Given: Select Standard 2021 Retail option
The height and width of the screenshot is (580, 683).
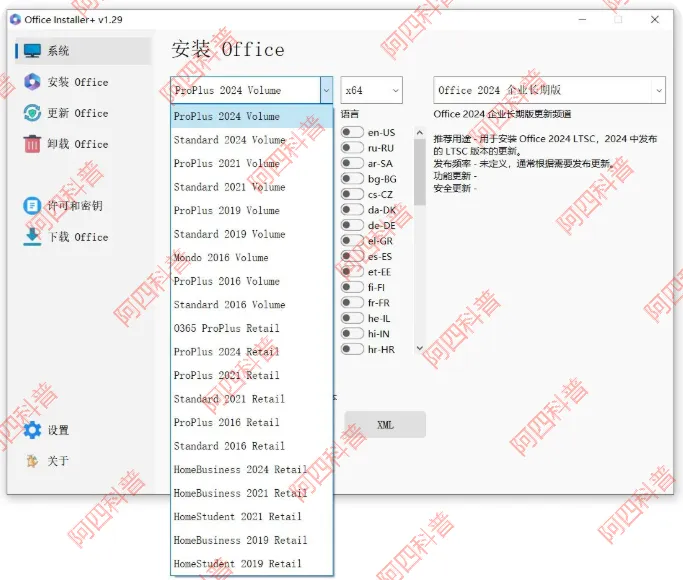Looking at the screenshot, I should pos(252,398).
